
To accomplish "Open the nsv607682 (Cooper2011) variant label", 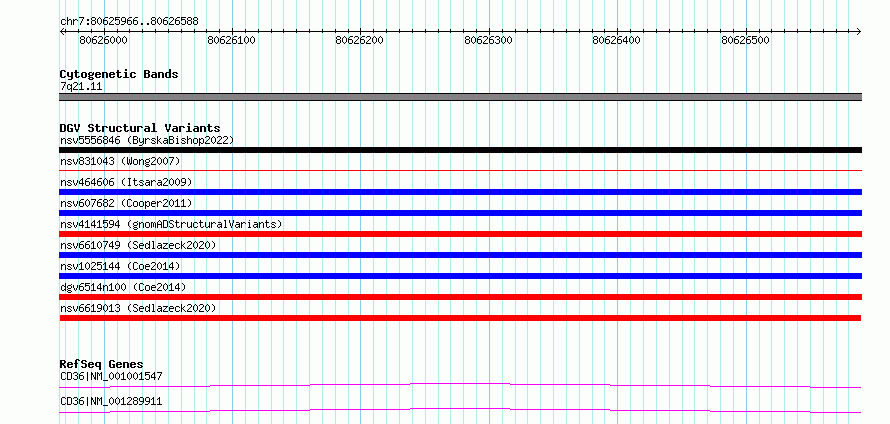I will click(126, 203).
